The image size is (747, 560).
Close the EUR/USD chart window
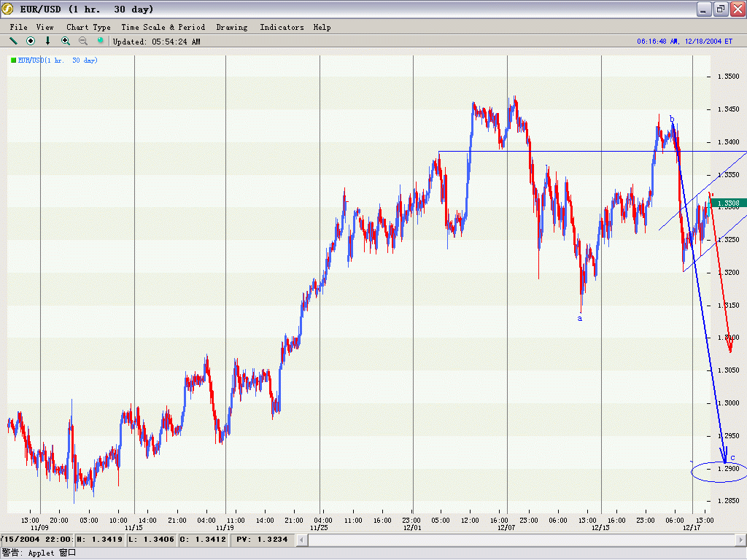pyautogui.click(x=738, y=9)
